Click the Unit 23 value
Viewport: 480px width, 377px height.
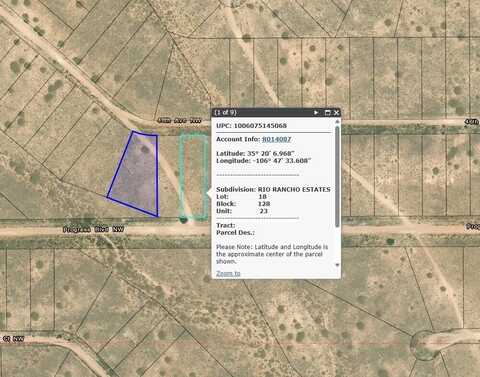[x=264, y=211]
